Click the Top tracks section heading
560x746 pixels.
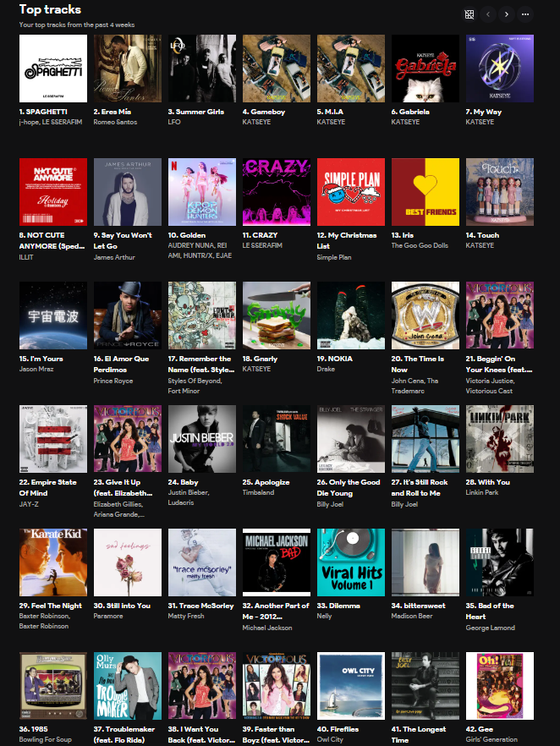tap(50, 9)
